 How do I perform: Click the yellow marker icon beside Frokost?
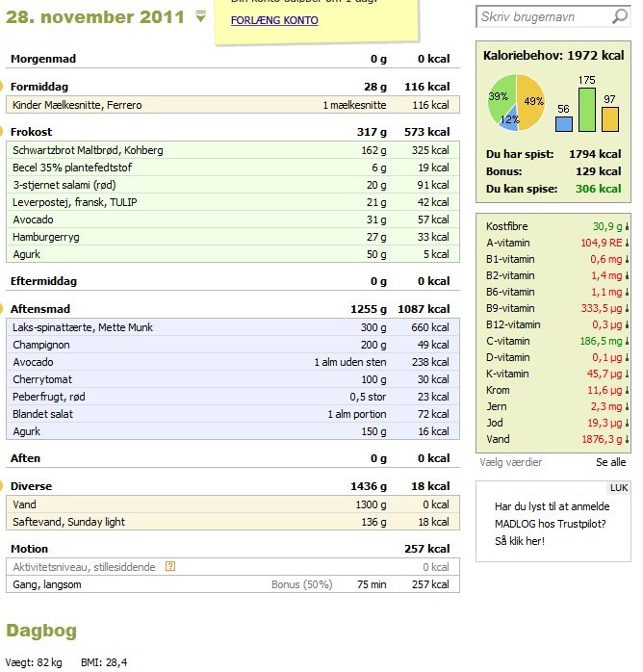click(3, 131)
